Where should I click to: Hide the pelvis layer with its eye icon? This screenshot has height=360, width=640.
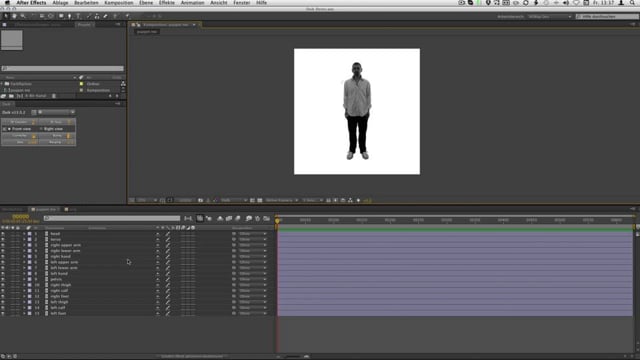[x=3, y=280]
